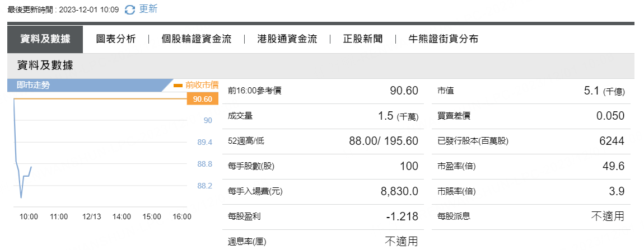Click the orange 90.60 price label
The width and height of the screenshot is (644, 250).
pos(203,99)
